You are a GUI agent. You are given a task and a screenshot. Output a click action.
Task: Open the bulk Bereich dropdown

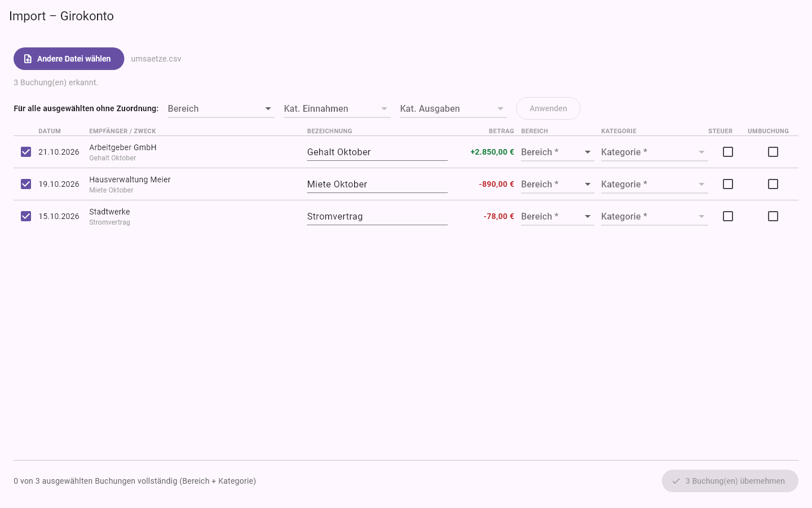click(221, 108)
